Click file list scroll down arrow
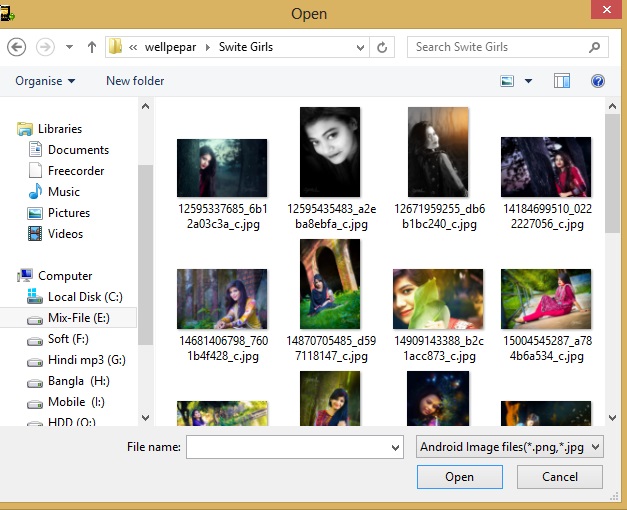 click(612, 418)
